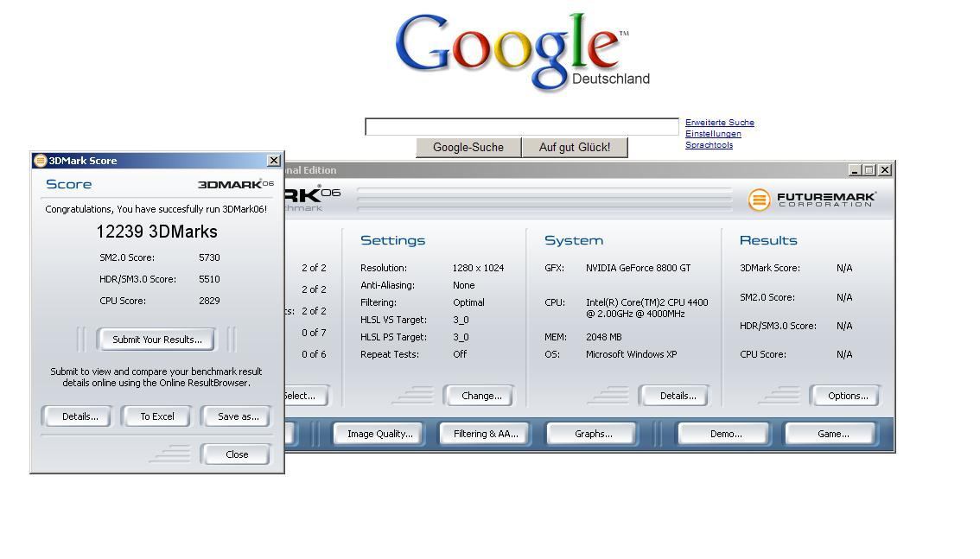Screen dimensions: 980x559
Task: Click Submit Your Results button
Action: coord(157,340)
